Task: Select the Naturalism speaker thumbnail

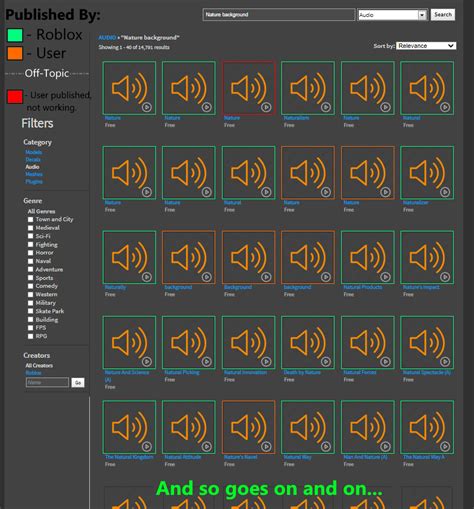Action: 308,88
